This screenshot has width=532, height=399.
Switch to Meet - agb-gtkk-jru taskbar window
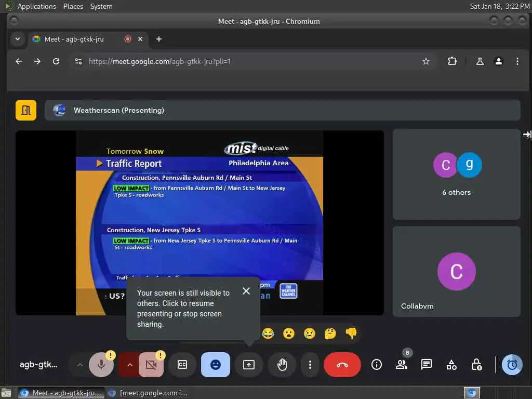(x=61, y=393)
